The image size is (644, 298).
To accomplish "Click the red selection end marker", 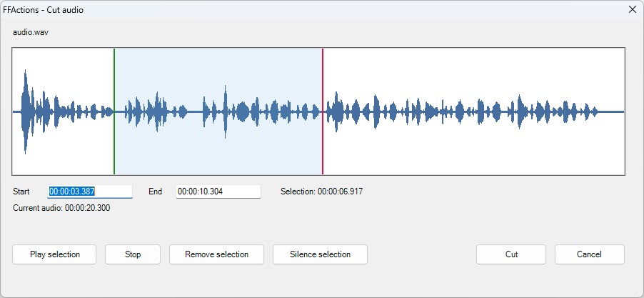I will tap(323, 111).
